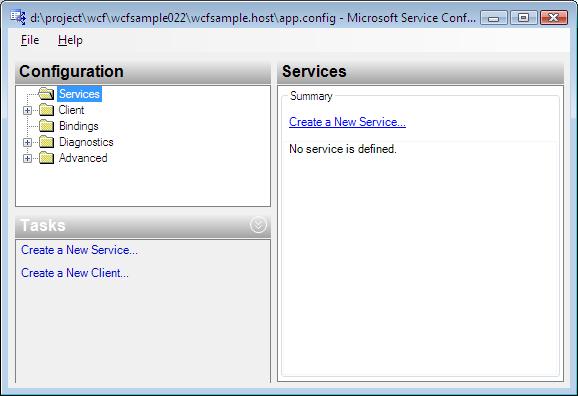Click the Advanced folder icon

pyautogui.click(x=46, y=158)
